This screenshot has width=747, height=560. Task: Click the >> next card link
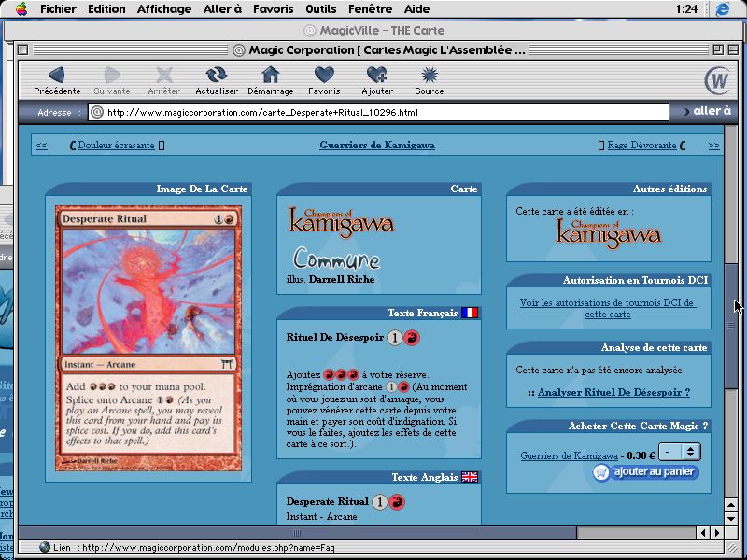713,146
